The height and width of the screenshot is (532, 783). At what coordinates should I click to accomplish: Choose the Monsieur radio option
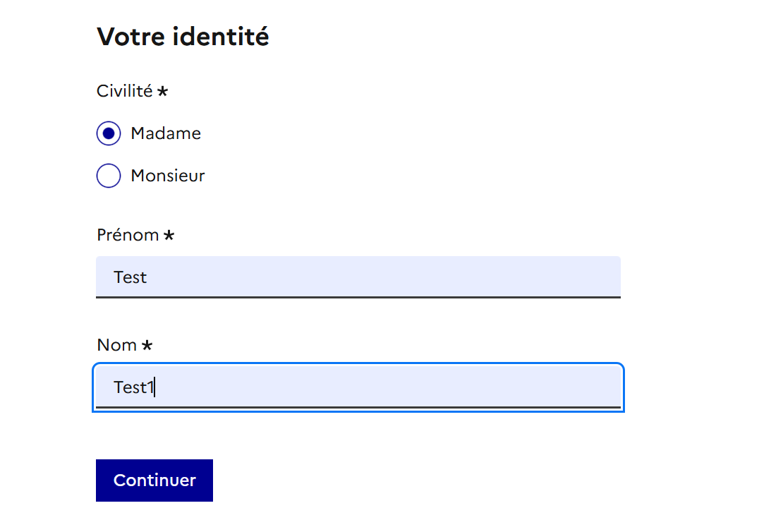[109, 176]
